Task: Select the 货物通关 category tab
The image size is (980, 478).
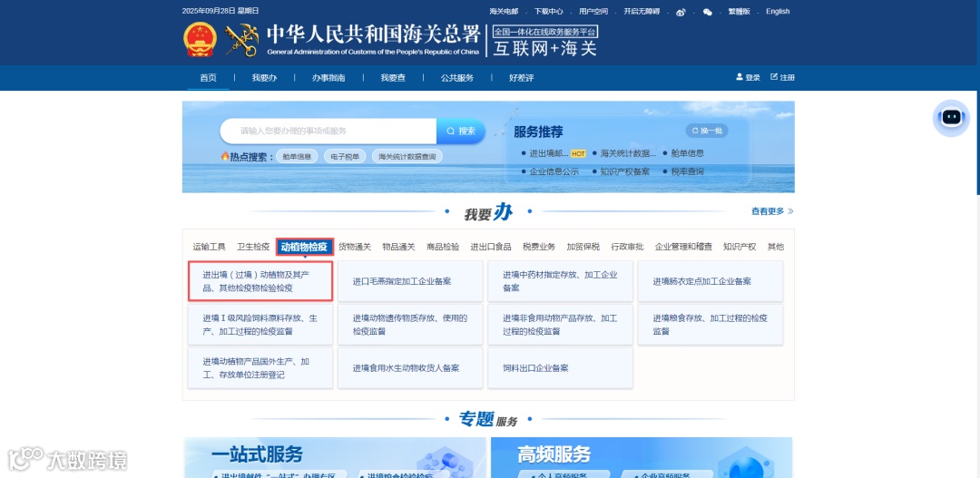Action: tap(355, 247)
